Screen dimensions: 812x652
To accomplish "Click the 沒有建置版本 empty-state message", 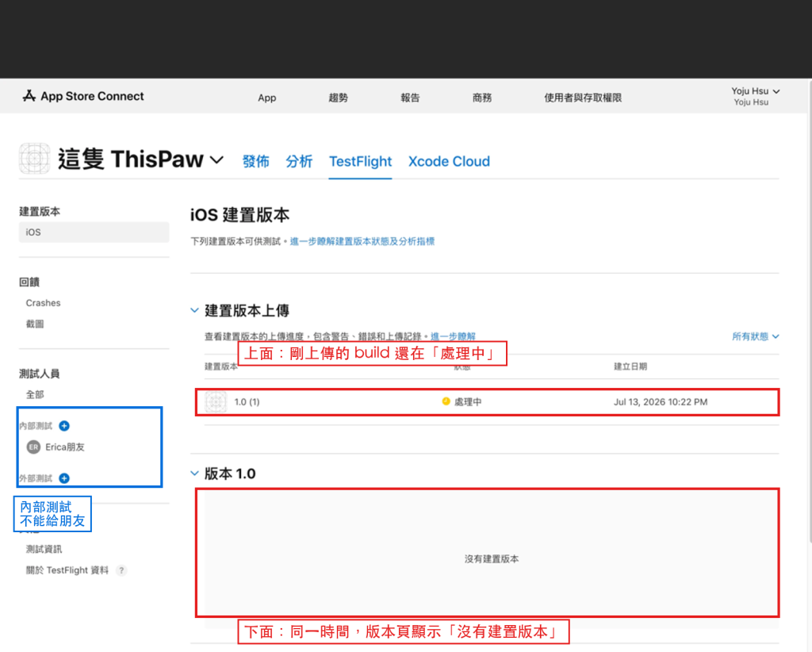I will [492, 558].
